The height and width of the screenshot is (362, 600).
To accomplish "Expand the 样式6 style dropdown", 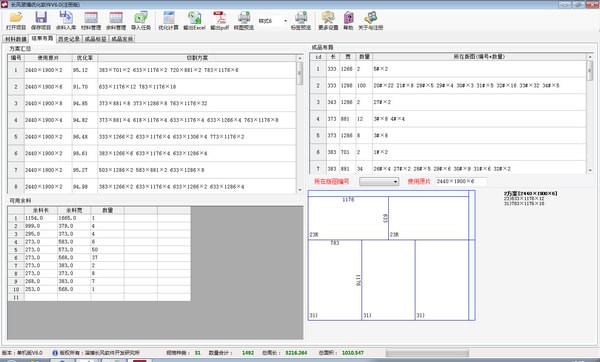I will tap(285, 21).
